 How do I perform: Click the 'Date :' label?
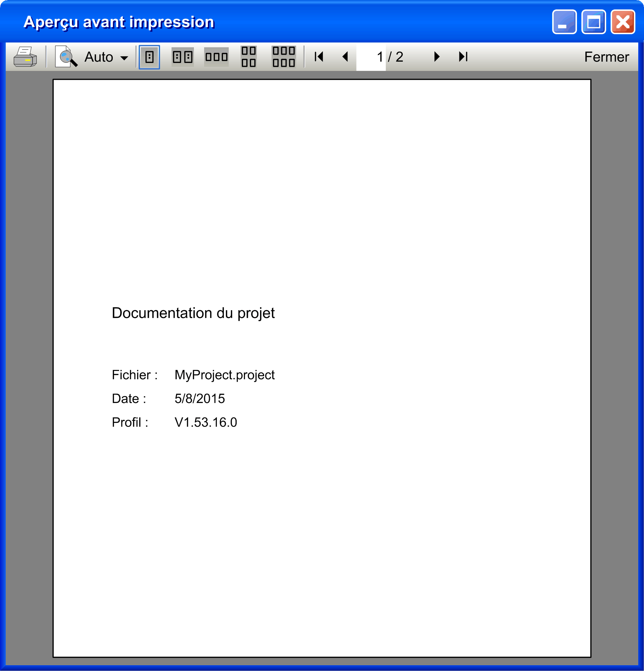(x=129, y=399)
